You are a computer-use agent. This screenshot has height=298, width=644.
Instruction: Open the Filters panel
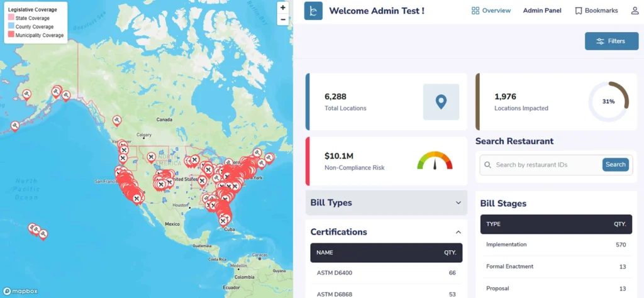click(611, 41)
